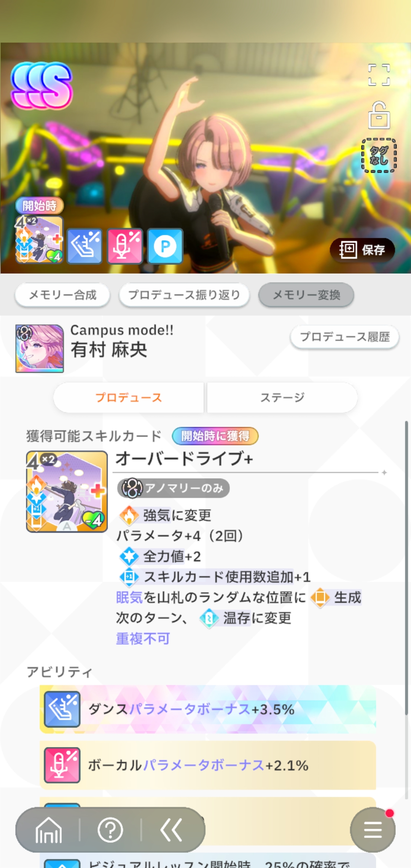This screenshot has width=411, height=868.
Task: Toggle the memory lock padlock icon
Action: coord(379,115)
